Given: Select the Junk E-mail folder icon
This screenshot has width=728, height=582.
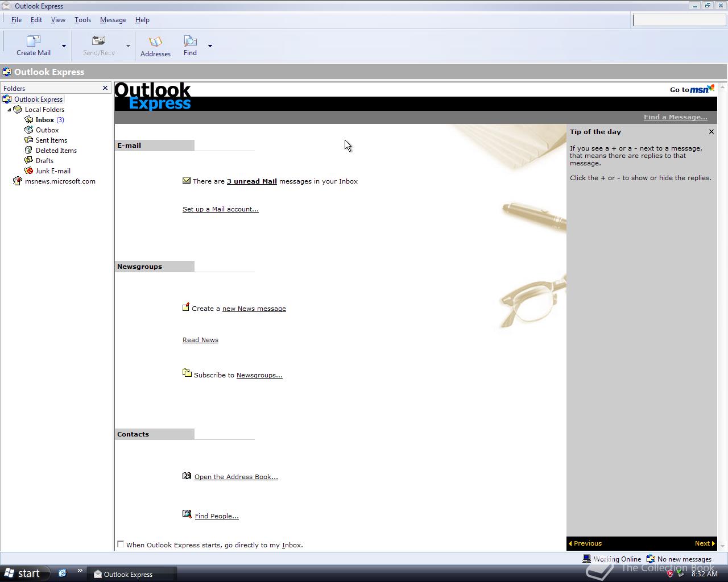Looking at the screenshot, I should pos(28,171).
